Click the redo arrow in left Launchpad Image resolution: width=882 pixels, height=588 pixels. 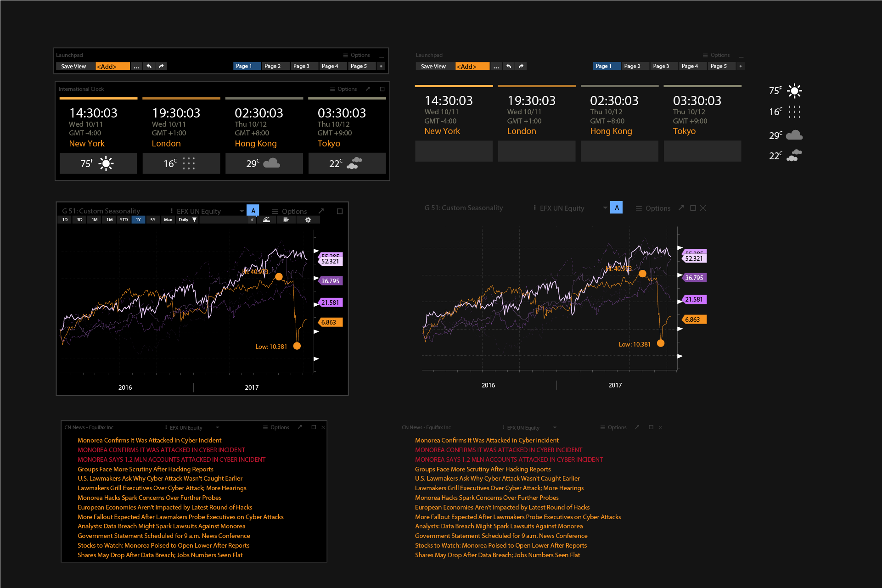click(x=161, y=66)
